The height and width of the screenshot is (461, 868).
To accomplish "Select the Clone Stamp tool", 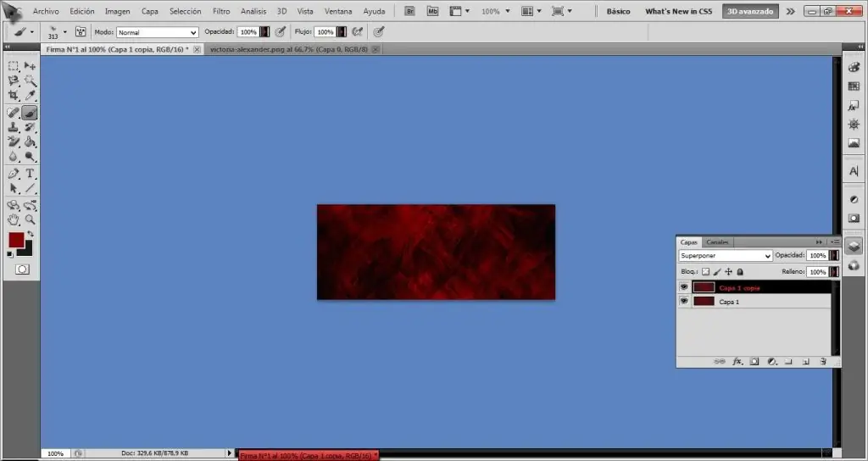I will click(x=14, y=127).
